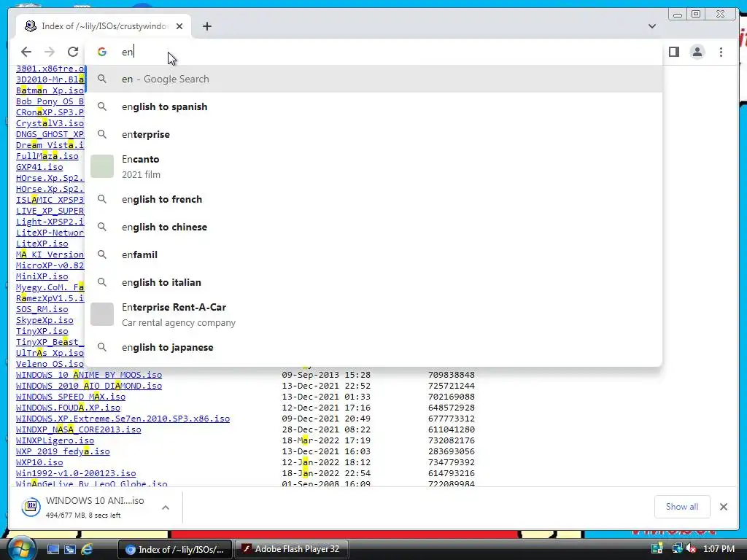Click 'Show all' downloads button

tap(682, 507)
